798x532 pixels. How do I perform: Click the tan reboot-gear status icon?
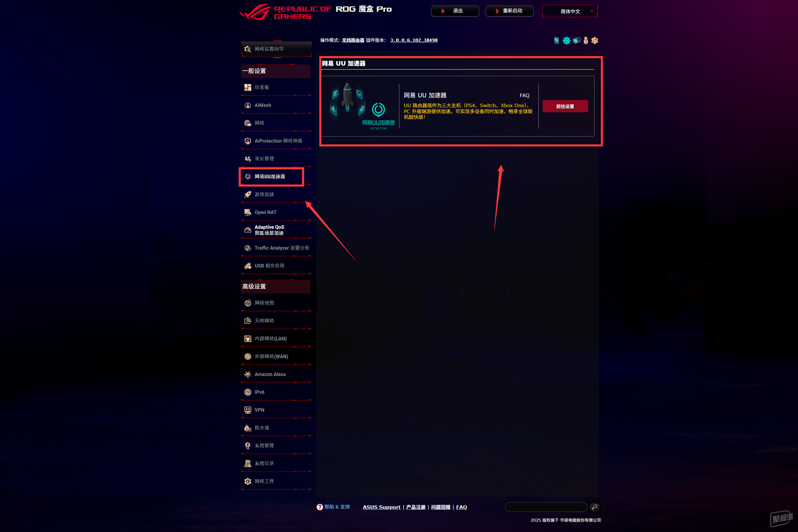(x=595, y=40)
